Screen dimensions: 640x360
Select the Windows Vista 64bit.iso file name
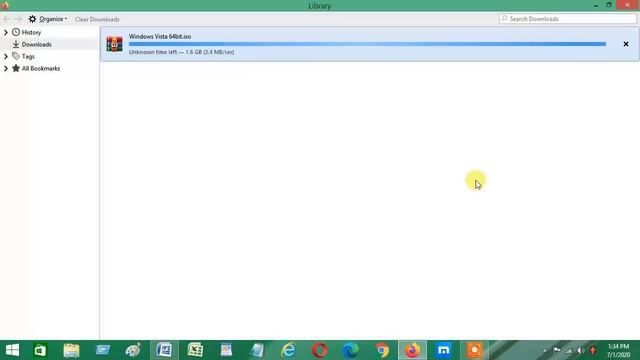[160, 36]
